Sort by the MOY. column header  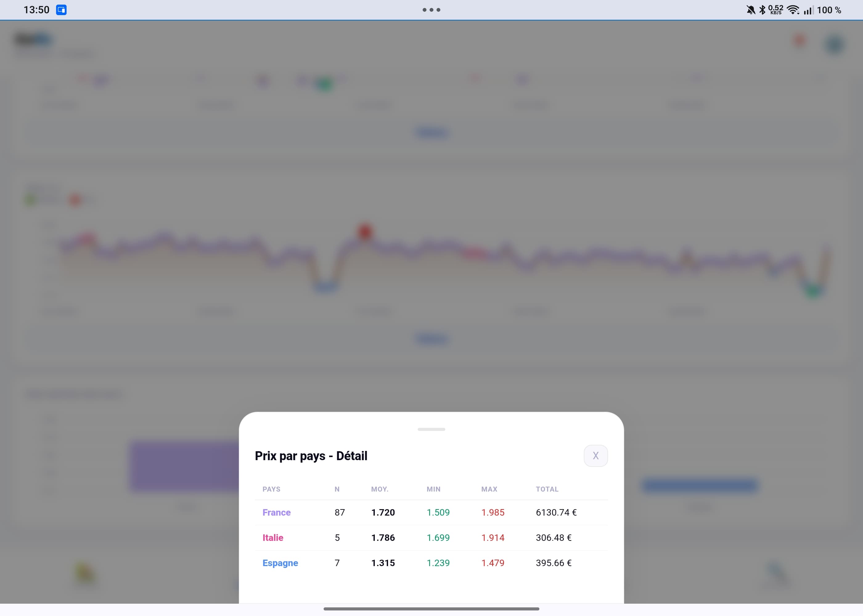379,489
